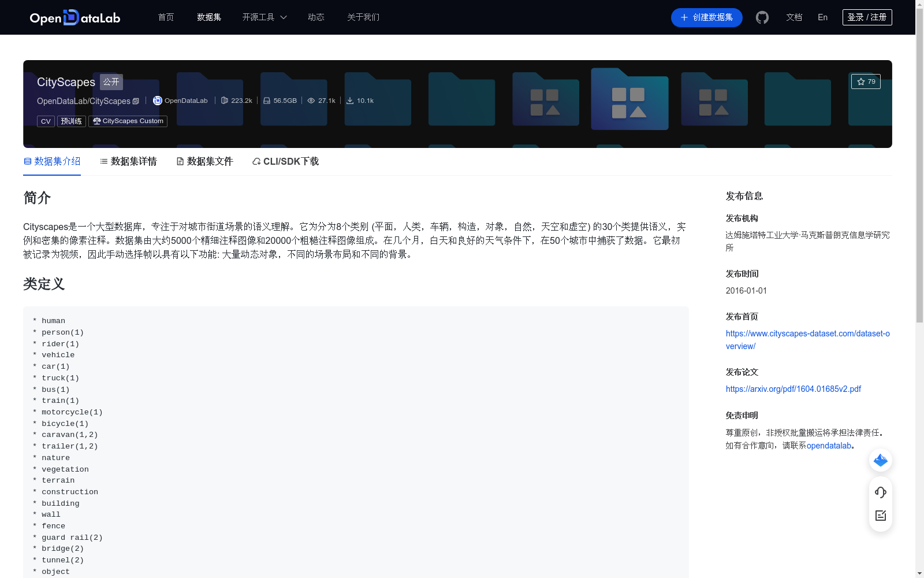Switch language to En
The width and height of the screenshot is (924, 578).
click(822, 17)
